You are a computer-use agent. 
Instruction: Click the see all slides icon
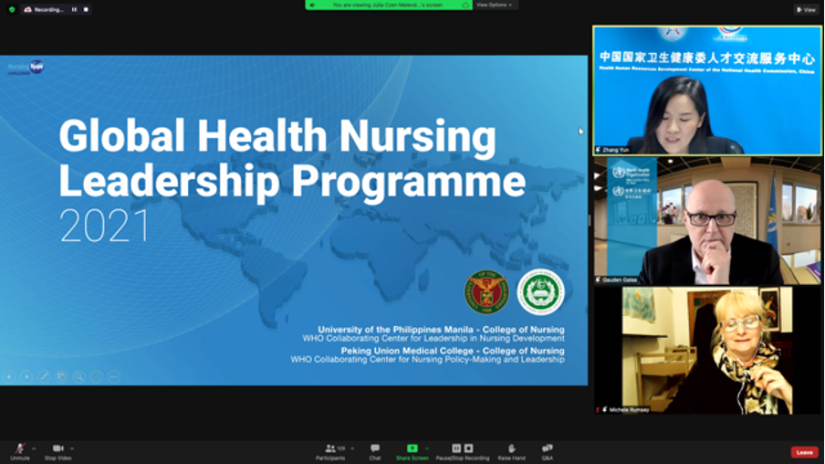[62, 377]
